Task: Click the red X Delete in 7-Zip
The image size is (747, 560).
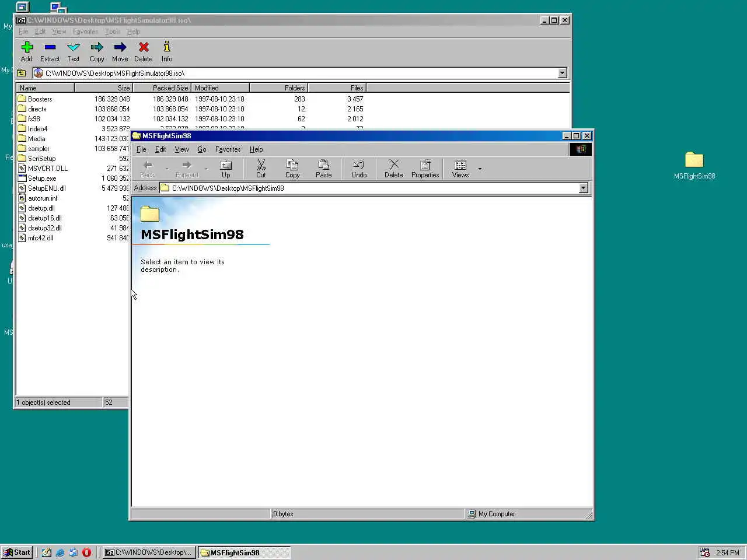Action: pos(144,51)
